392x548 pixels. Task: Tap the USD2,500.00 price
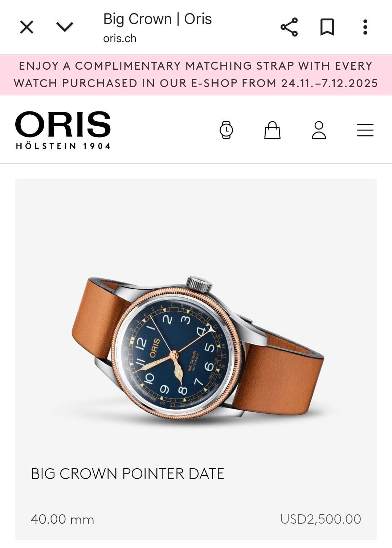pyautogui.click(x=320, y=519)
